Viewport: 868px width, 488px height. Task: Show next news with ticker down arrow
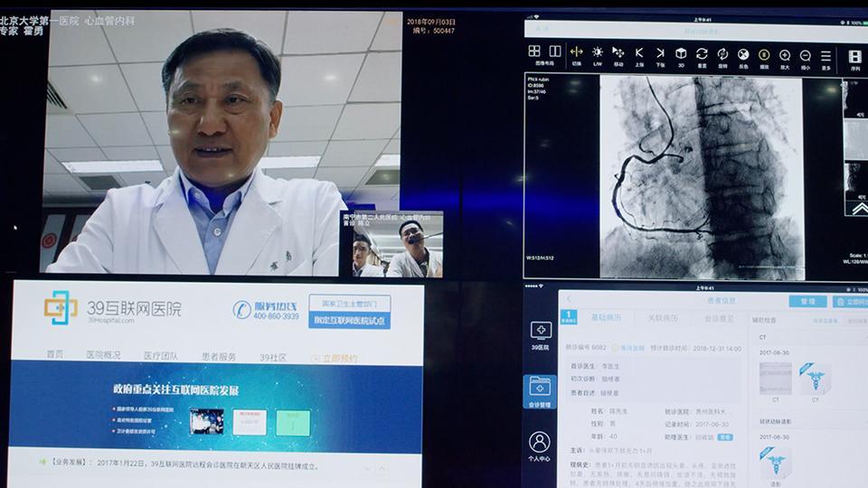pos(367,469)
